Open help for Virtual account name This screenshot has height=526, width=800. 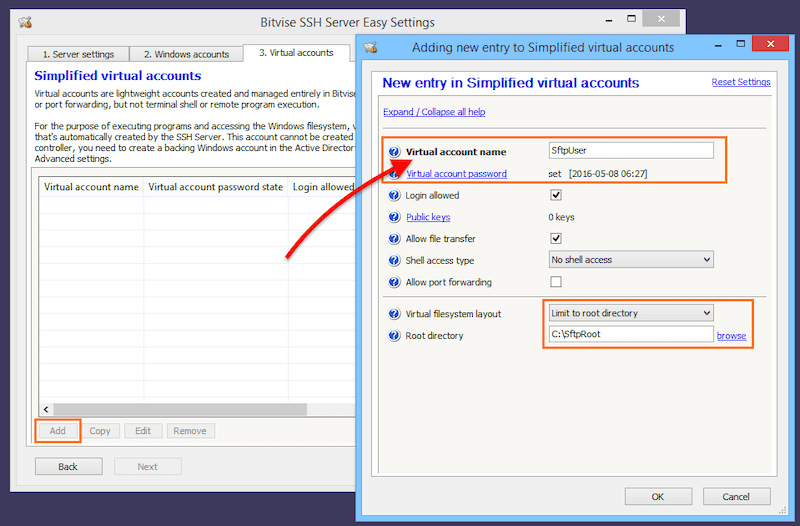tap(394, 152)
